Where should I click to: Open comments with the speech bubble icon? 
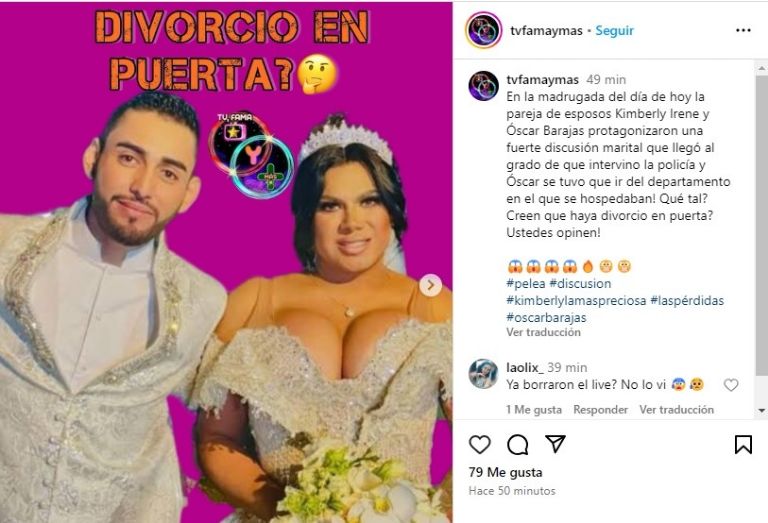click(517, 445)
